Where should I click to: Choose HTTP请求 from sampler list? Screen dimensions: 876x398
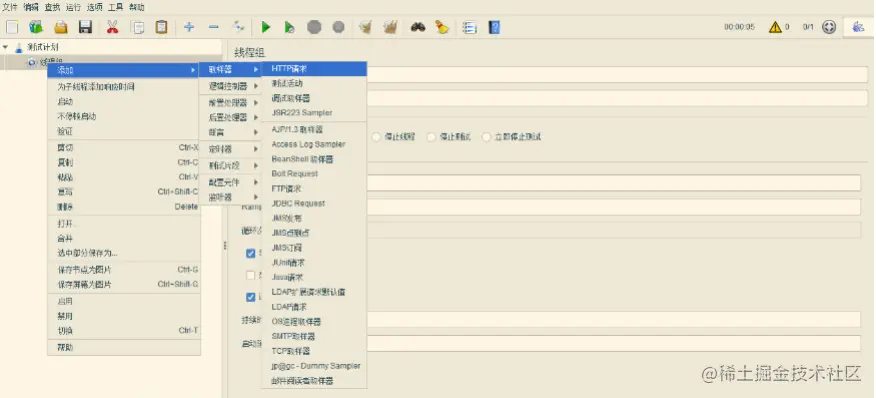(314, 69)
